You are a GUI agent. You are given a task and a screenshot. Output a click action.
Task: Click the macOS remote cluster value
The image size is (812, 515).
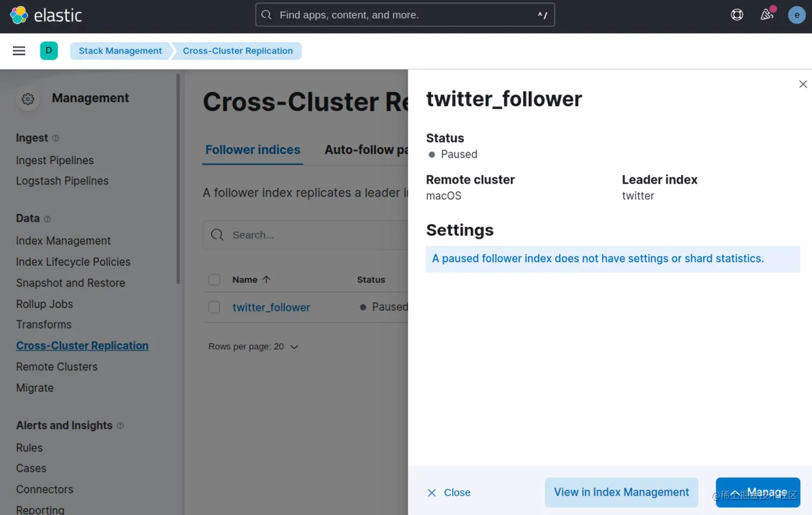[x=444, y=196]
